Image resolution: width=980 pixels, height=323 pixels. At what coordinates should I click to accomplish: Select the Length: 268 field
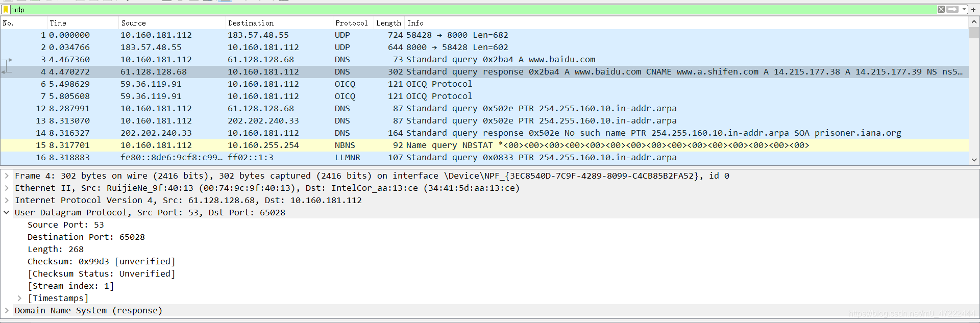pyautogui.click(x=56, y=249)
